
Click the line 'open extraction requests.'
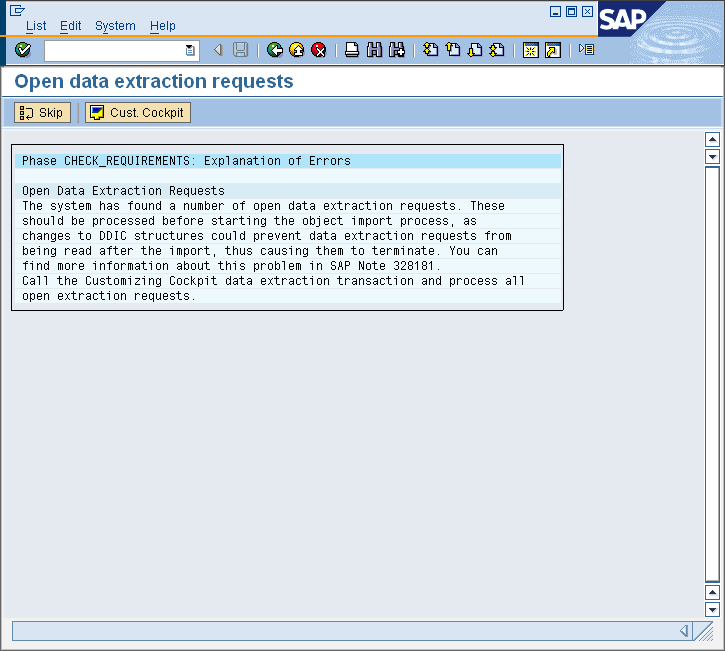click(288, 296)
